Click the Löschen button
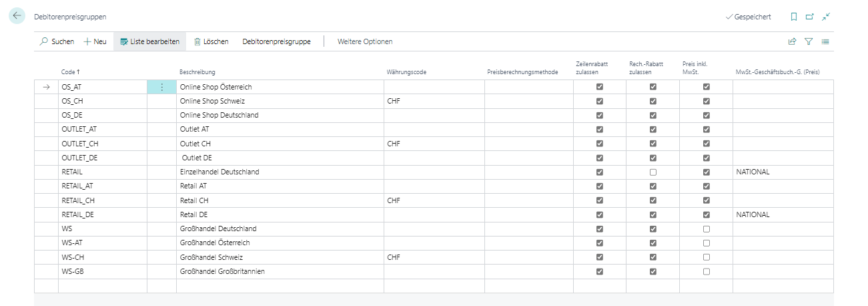The width and height of the screenshot is (868, 306). point(211,41)
